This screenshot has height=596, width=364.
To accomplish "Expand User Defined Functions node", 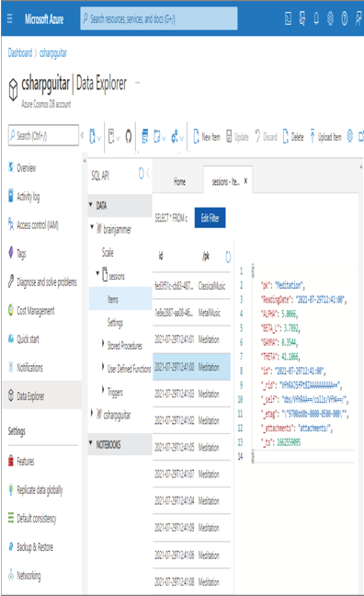I will 103,366.
